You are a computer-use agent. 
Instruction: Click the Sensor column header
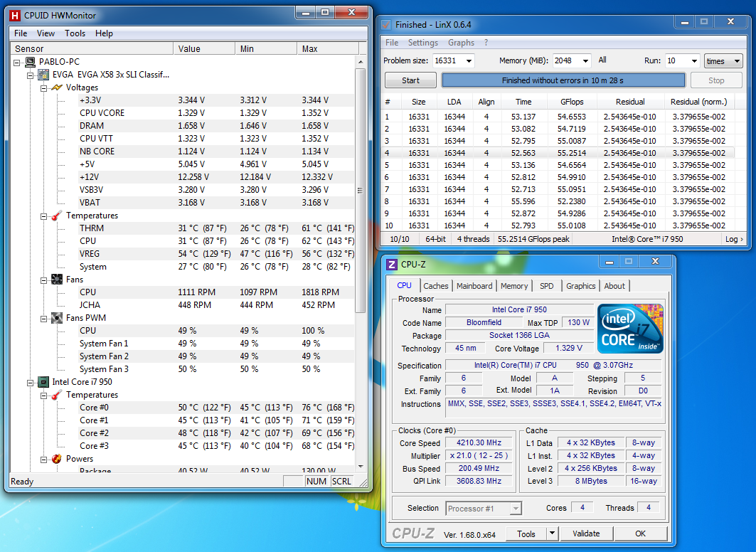pyautogui.click(x=92, y=48)
